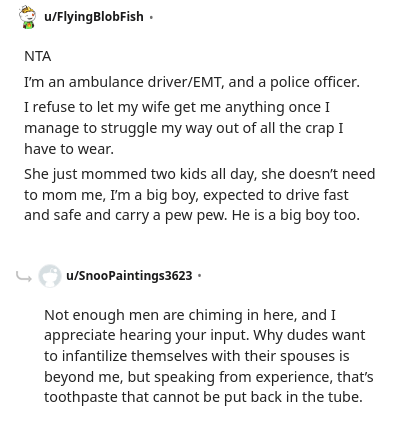Click the SnooPaintings3623 default avatar
The width and height of the screenshot is (400, 433).
(x=50, y=276)
